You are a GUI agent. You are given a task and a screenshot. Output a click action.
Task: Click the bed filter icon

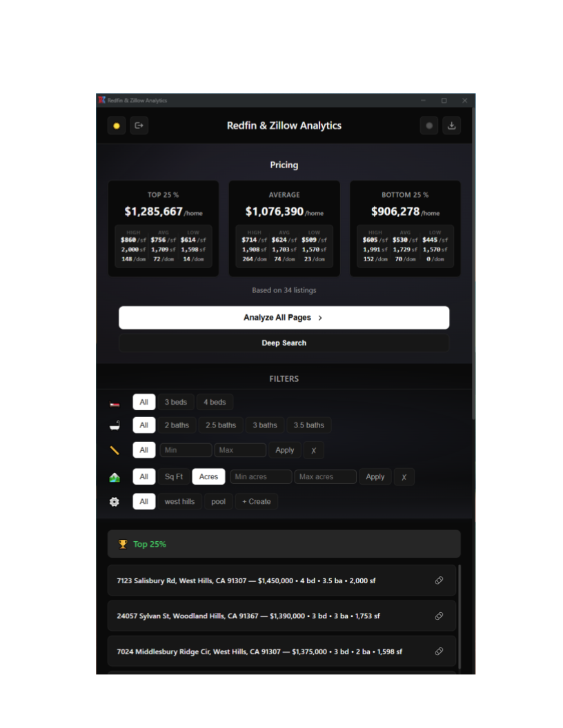tap(114, 402)
